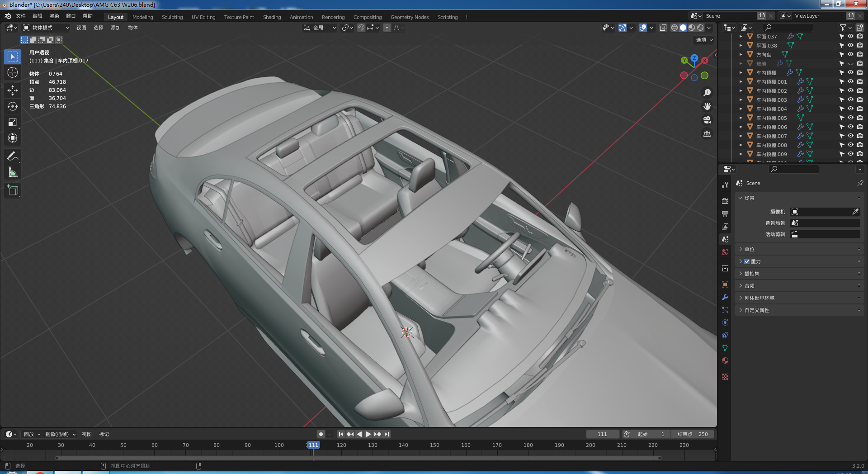Open the 文件 menu
Image resolution: width=868 pixels, height=474 pixels.
[21, 16]
